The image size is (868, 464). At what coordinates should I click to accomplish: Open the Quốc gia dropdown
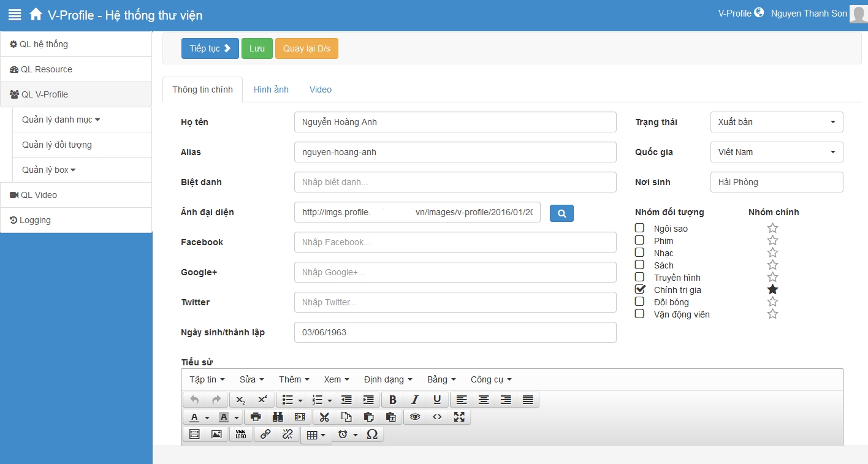[x=777, y=152]
